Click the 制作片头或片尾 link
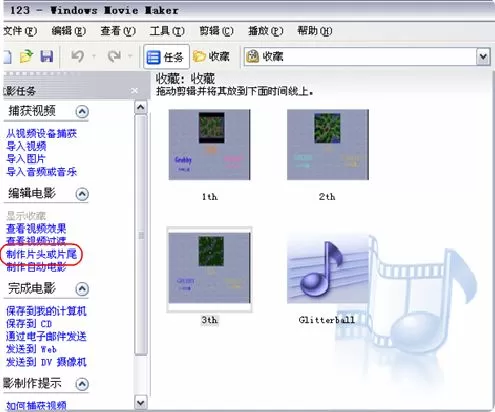Viewport: 495px width, 412px height. coord(41,254)
